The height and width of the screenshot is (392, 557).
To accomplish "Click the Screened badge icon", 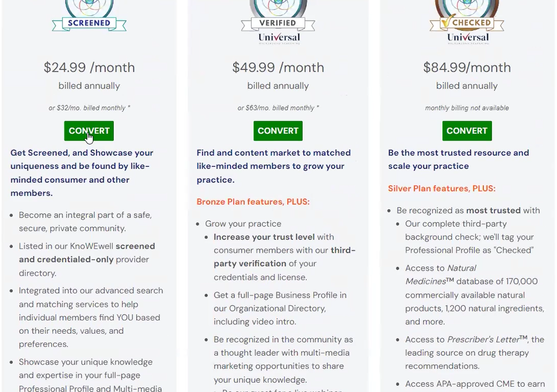I will pyautogui.click(x=89, y=15).
